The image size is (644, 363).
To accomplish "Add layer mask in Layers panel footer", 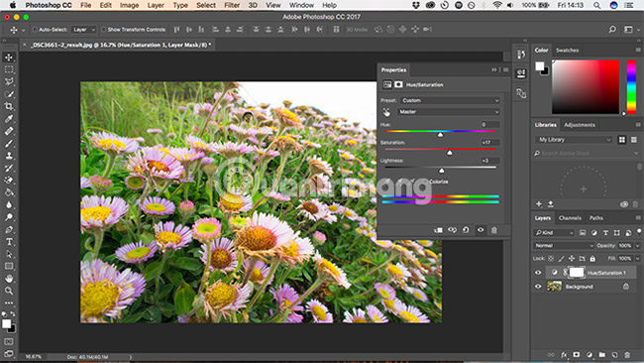I will point(577,354).
